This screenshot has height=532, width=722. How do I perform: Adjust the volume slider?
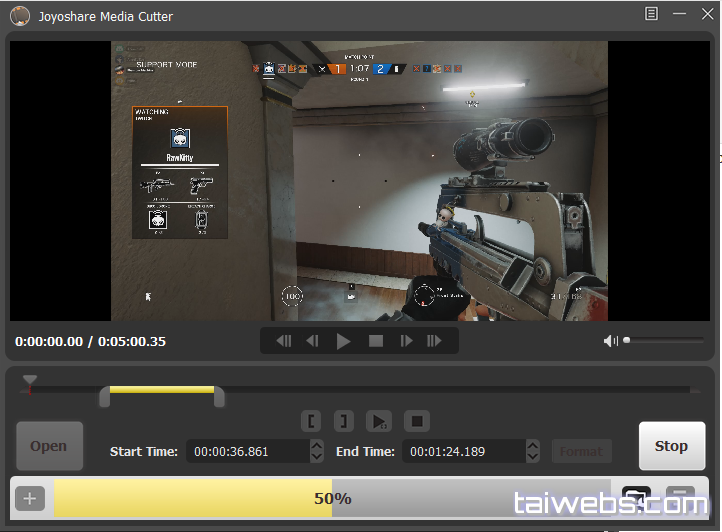pos(660,341)
